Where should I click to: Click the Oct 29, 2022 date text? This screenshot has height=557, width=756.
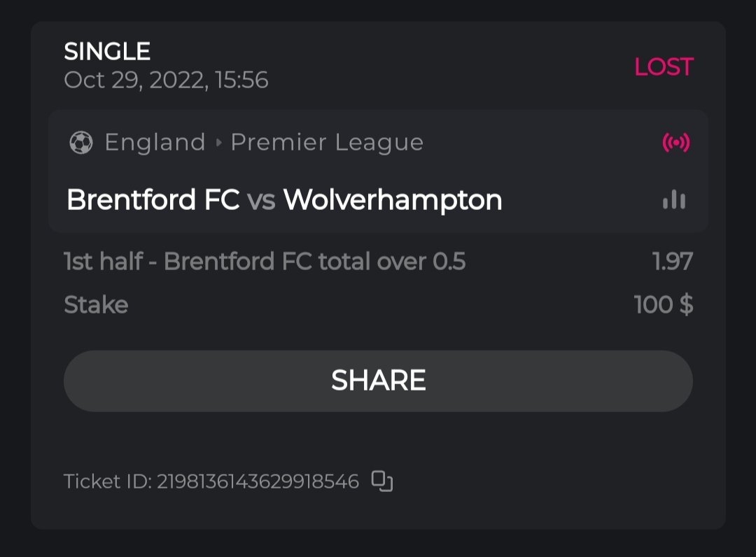pyautogui.click(x=166, y=80)
